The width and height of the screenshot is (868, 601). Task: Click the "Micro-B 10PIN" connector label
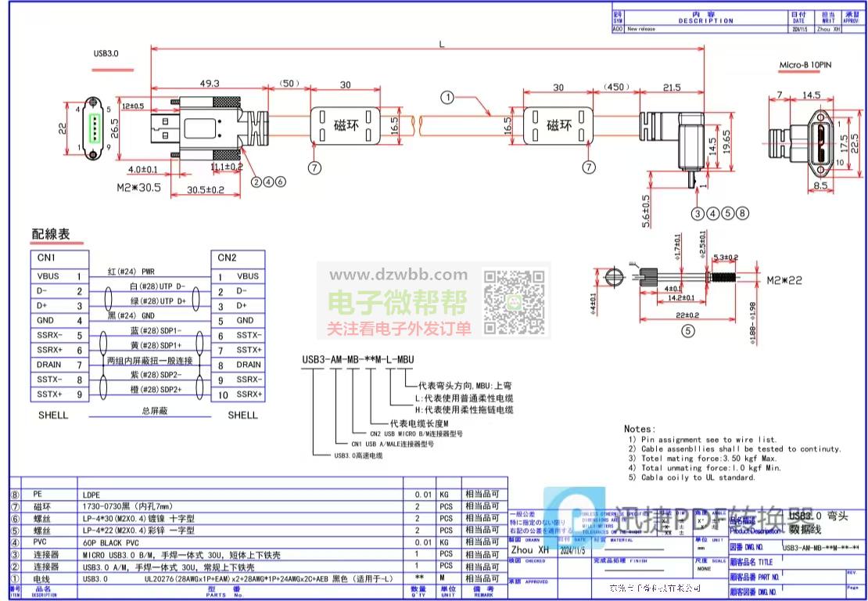coord(805,65)
